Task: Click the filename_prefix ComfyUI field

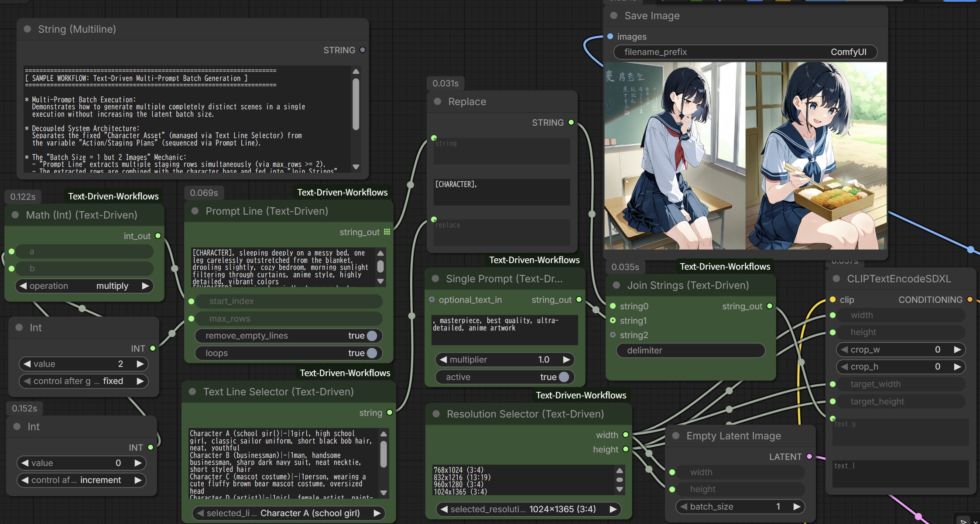Action: [745, 52]
